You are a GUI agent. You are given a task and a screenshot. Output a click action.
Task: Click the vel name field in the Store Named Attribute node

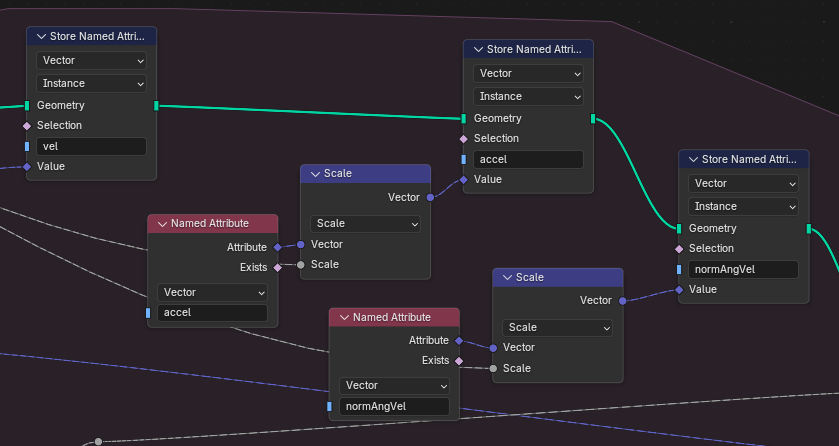coord(91,146)
